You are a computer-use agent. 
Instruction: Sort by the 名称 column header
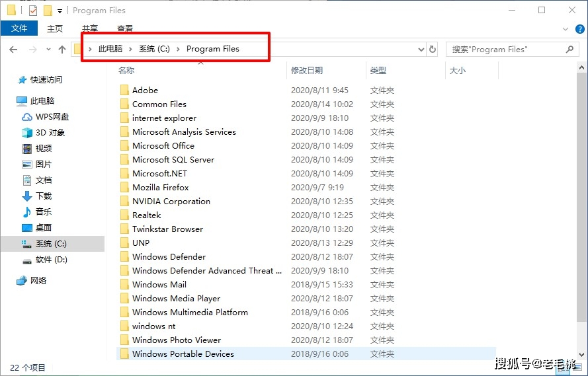126,70
